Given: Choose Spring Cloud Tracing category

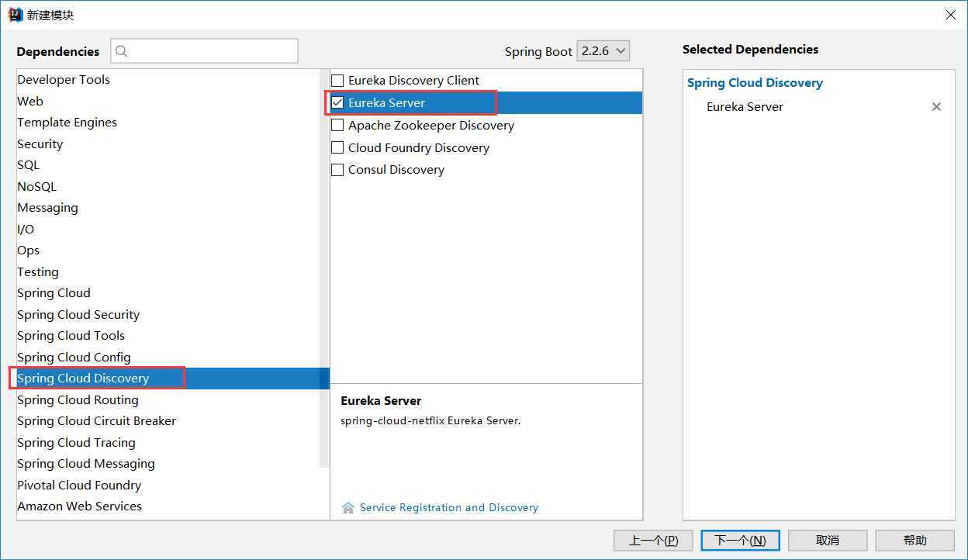Looking at the screenshot, I should (76, 443).
